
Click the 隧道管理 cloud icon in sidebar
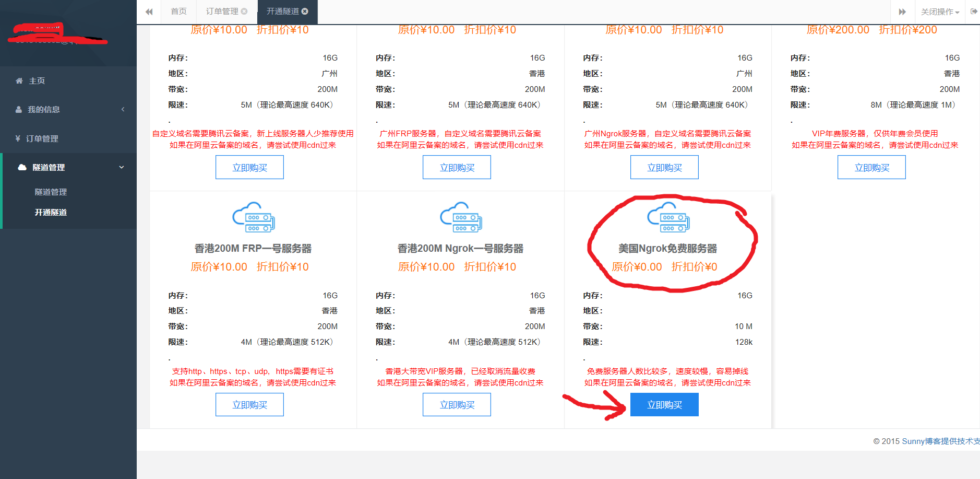pyautogui.click(x=21, y=167)
